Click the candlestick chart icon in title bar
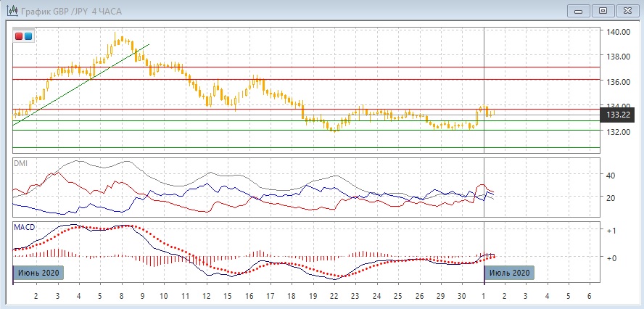 (11, 10)
